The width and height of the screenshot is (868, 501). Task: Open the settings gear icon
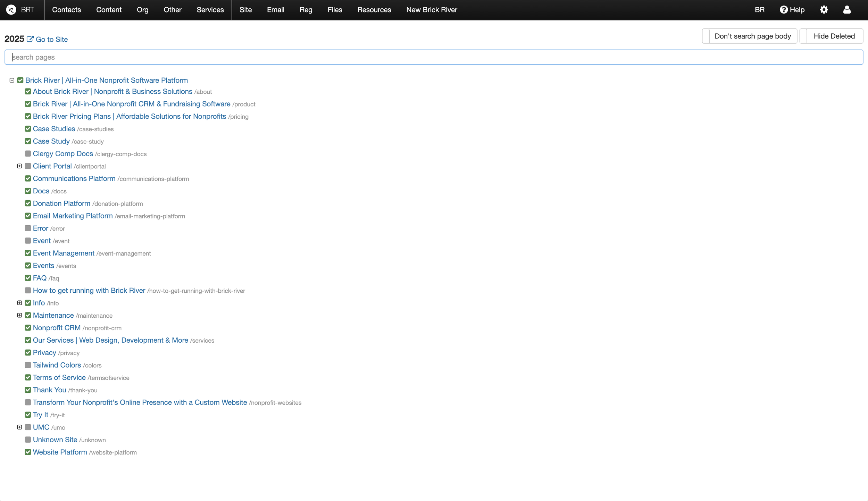(824, 10)
